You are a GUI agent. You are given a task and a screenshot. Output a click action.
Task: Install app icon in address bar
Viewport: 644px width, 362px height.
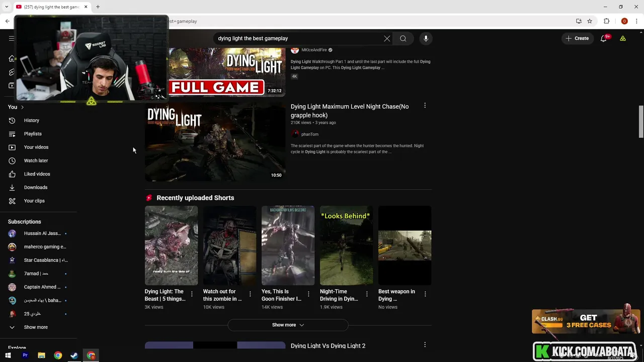click(x=579, y=21)
